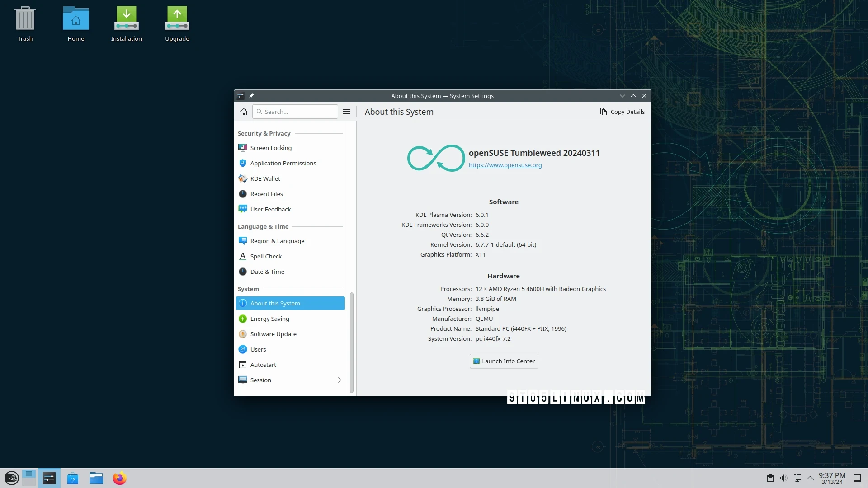The height and width of the screenshot is (488, 868).
Task: Open the Users settings page
Action: [258, 349]
